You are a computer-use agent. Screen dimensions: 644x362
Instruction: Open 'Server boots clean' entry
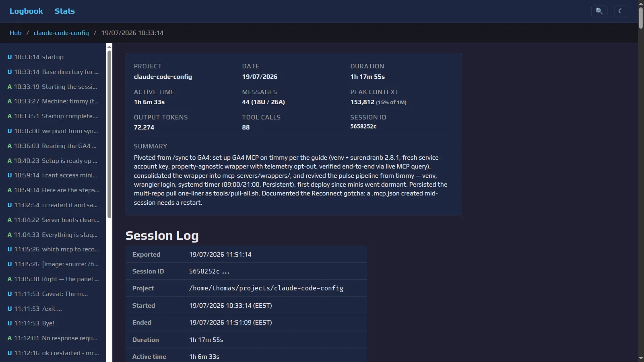point(54,220)
